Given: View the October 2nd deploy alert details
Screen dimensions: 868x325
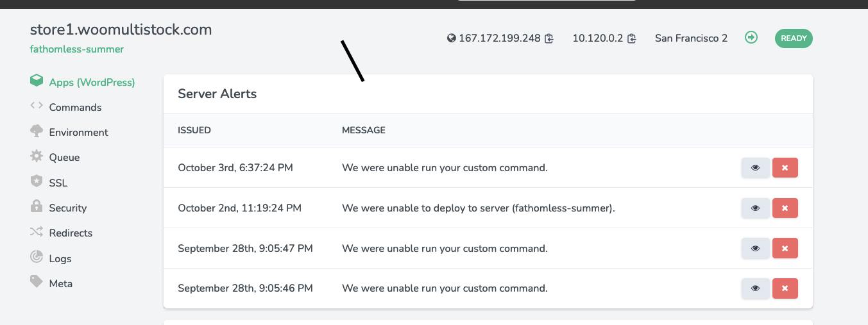Looking at the screenshot, I should point(755,208).
